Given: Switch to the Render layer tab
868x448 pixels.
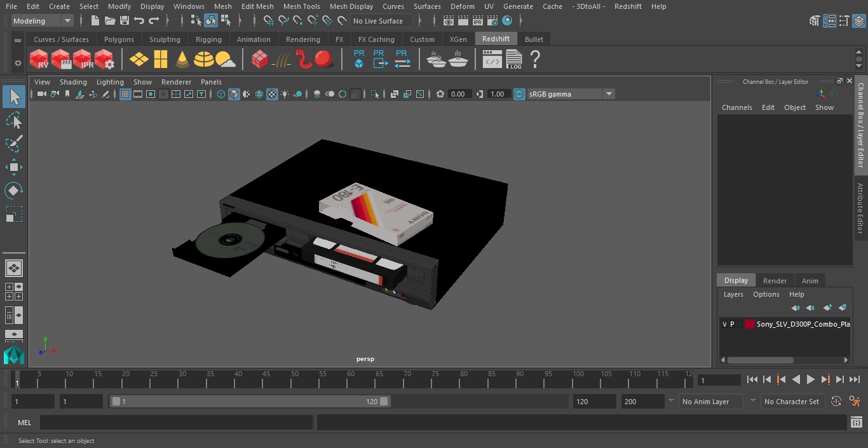Looking at the screenshot, I should pyautogui.click(x=775, y=281).
